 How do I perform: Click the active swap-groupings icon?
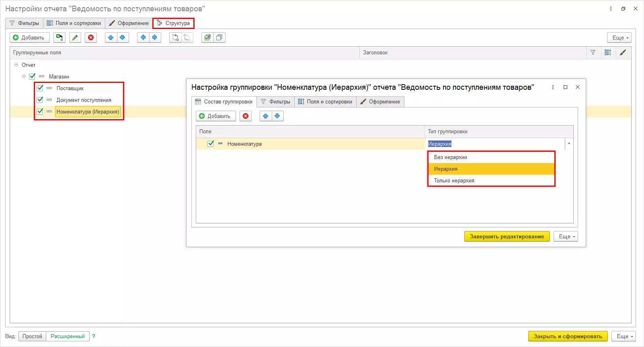(175, 37)
